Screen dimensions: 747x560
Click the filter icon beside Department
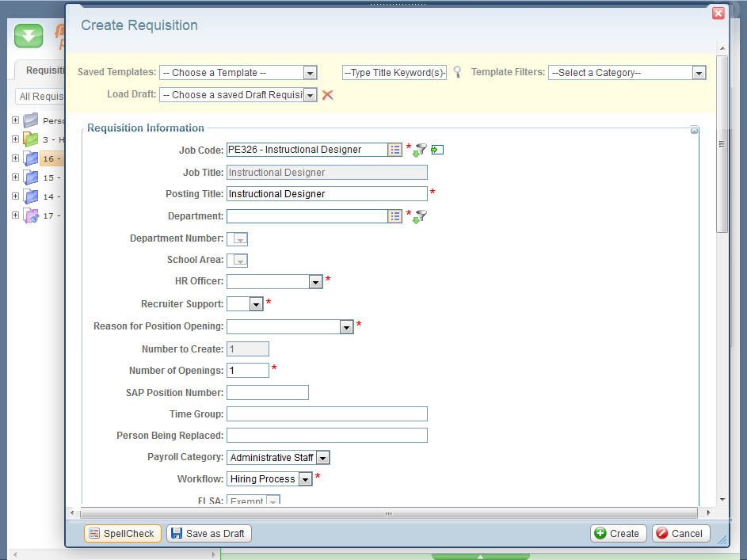point(420,216)
